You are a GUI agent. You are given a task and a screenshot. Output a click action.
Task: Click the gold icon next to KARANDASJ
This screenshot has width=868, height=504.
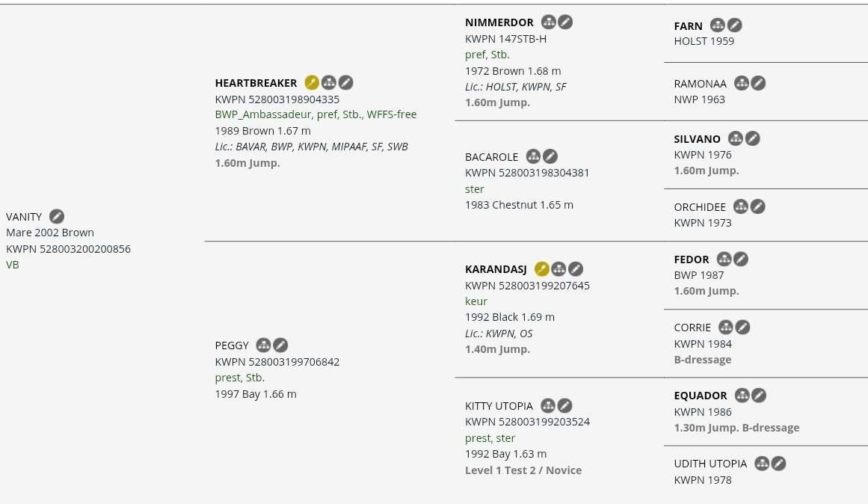tap(542, 269)
